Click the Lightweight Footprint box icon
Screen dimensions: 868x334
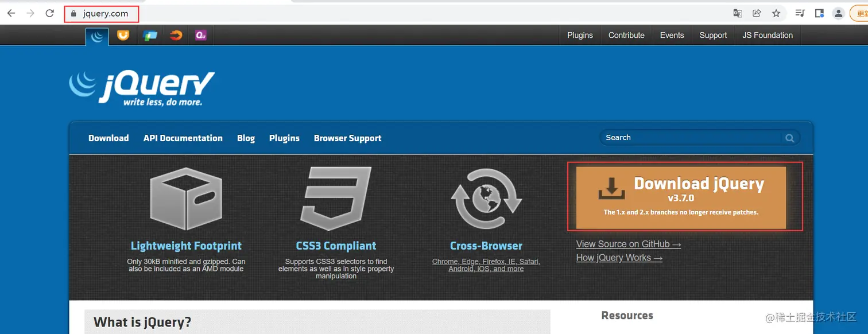pyautogui.click(x=185, y=200)
